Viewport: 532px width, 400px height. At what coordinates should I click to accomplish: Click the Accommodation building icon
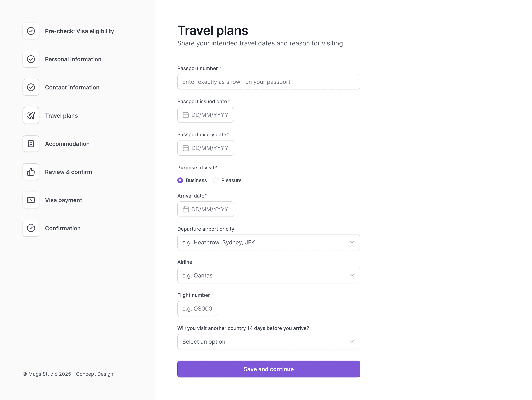coord(31,143)
